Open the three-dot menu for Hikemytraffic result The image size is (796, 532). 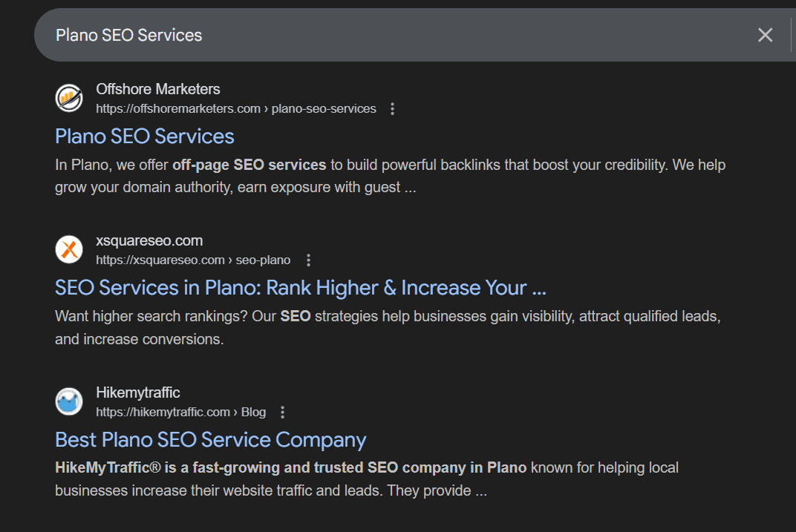(282, 412)
